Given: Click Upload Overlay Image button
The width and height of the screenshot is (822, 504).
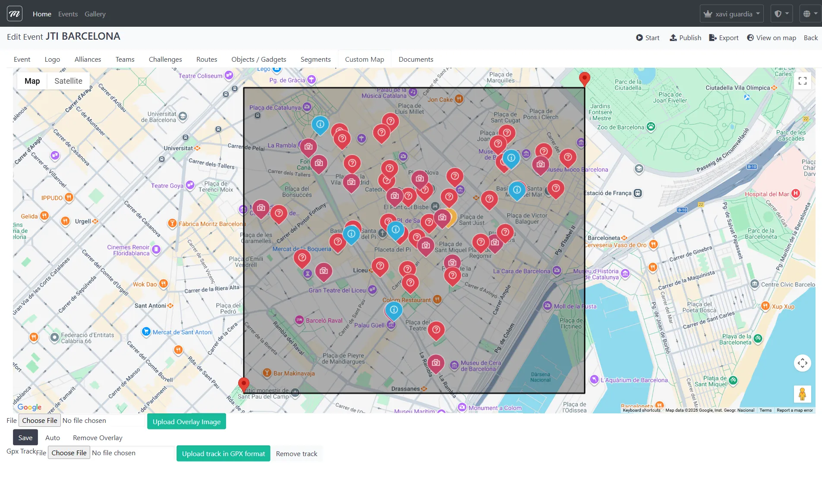Looking at the screenshot, I should pos(186,422).
